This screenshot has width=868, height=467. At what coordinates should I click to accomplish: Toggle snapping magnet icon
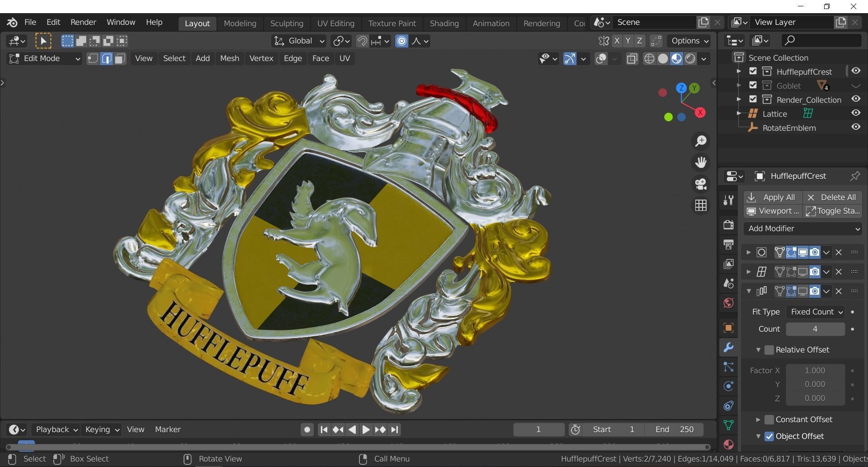click(362, 41)
